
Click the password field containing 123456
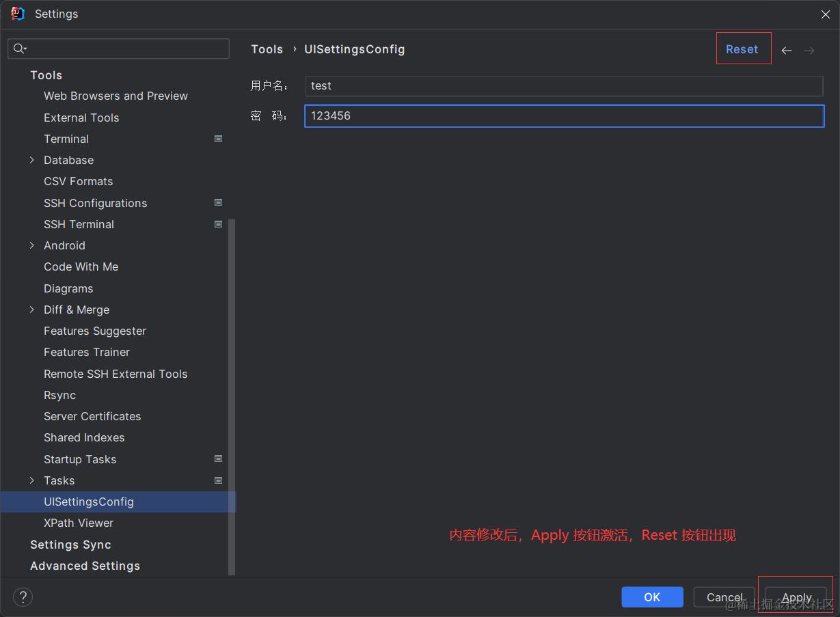565,115
